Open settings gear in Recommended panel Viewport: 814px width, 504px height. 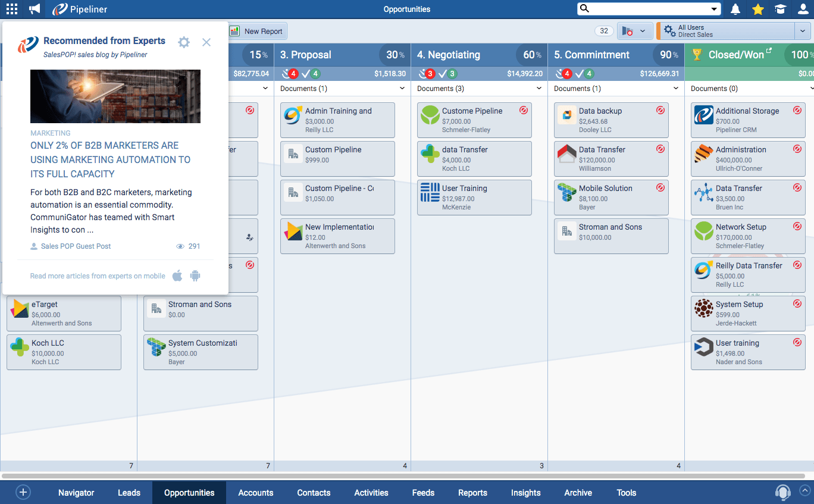click(x=184, y=42)
